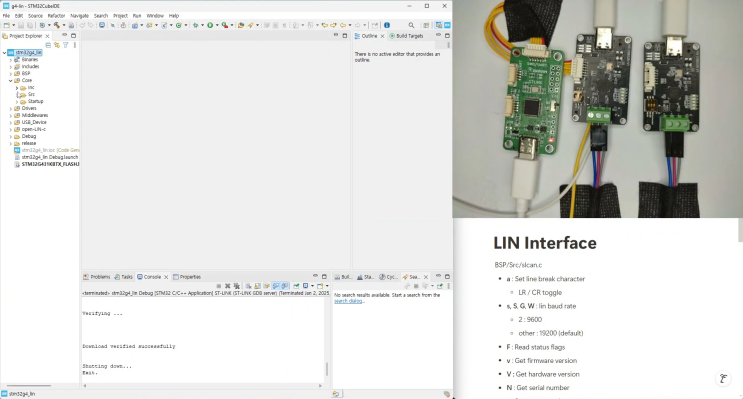Open the Project menu

tap(120, 16)
